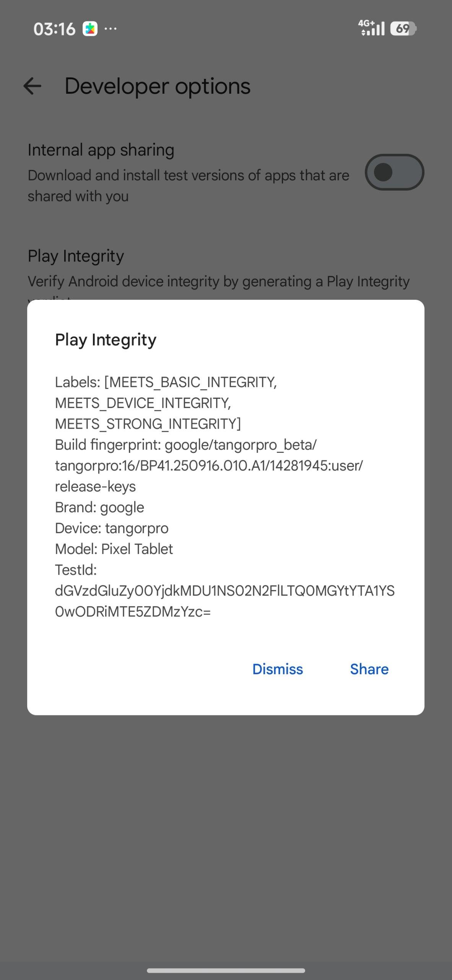Tap the back arrow icon

click(x=32, y=86)
